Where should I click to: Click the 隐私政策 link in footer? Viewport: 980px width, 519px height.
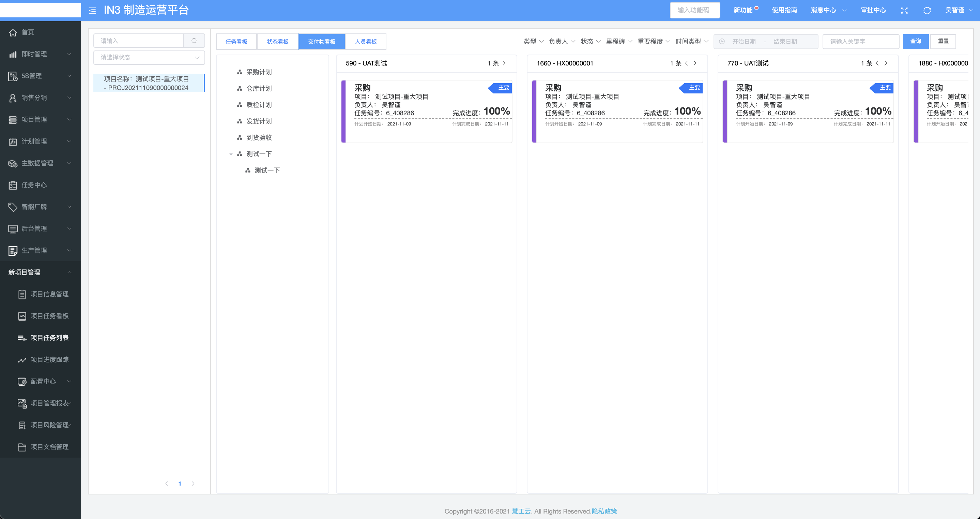pos(604,511)
